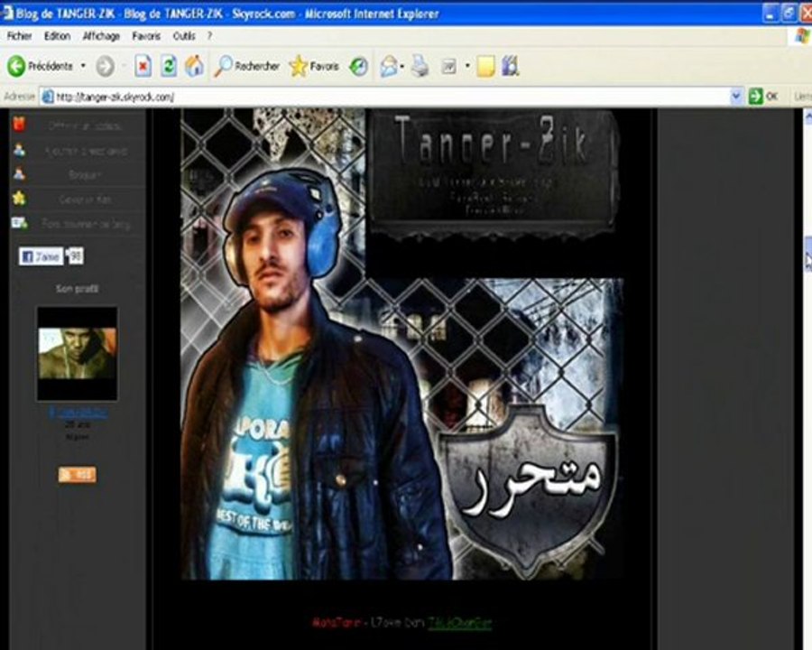Click the yellow star fan icon
The image size is (812, 650).
pyautogui.click(x=19, y=198)
